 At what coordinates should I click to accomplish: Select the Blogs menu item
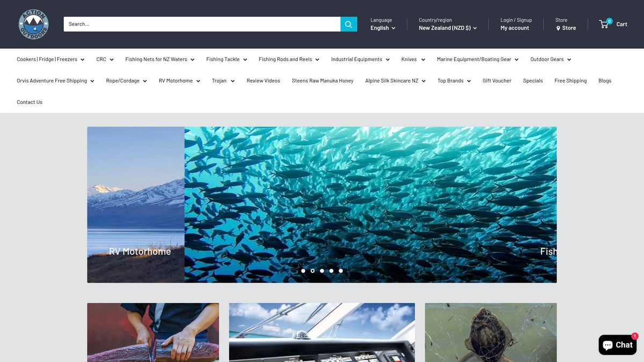click(x=604, y=80)
